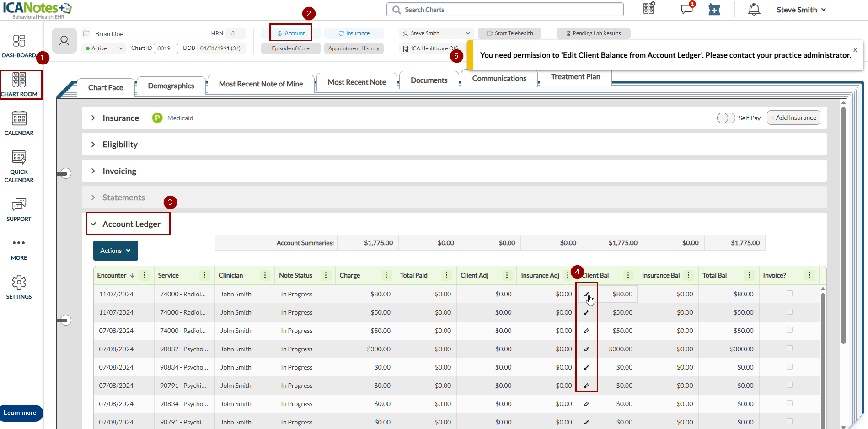Switch to the Demographics tab
This screenshot has height=429, width=868.
[171, 86]
